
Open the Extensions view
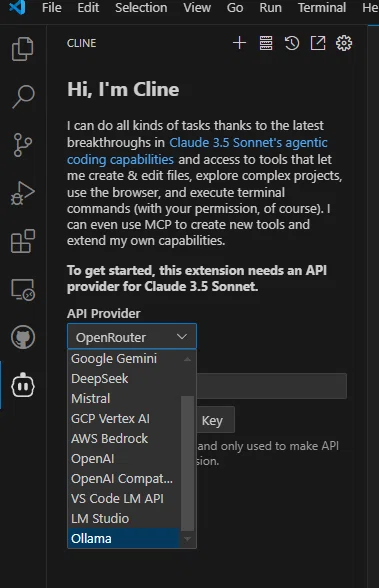pos(23,241)
